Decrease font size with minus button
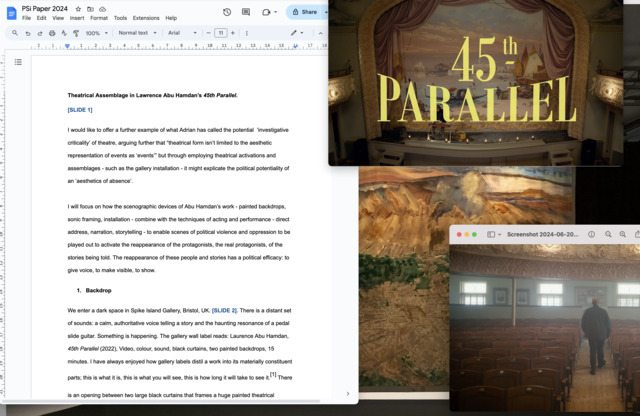The width and height of the screenshot is (640, 416). coord(209,33)
